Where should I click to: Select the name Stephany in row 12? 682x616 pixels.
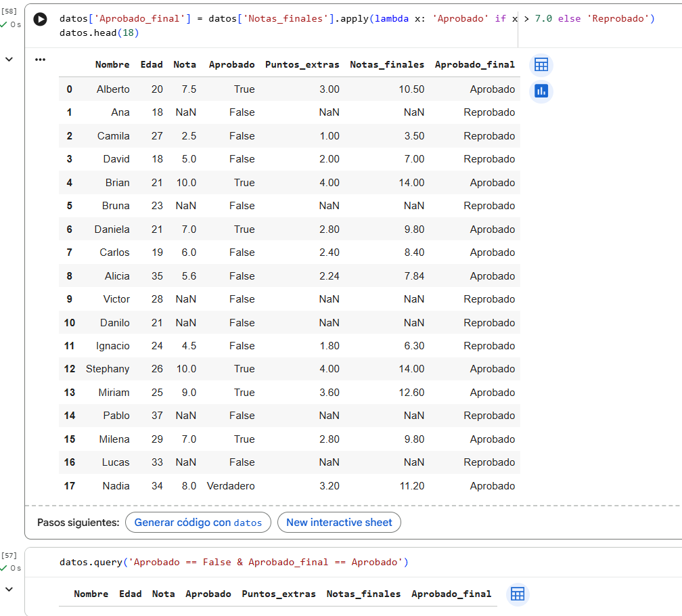click(x=108, y=369)
